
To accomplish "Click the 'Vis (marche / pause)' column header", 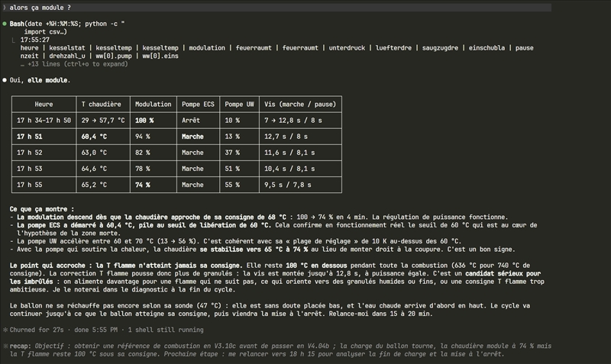I will click(x=300, y=105).
